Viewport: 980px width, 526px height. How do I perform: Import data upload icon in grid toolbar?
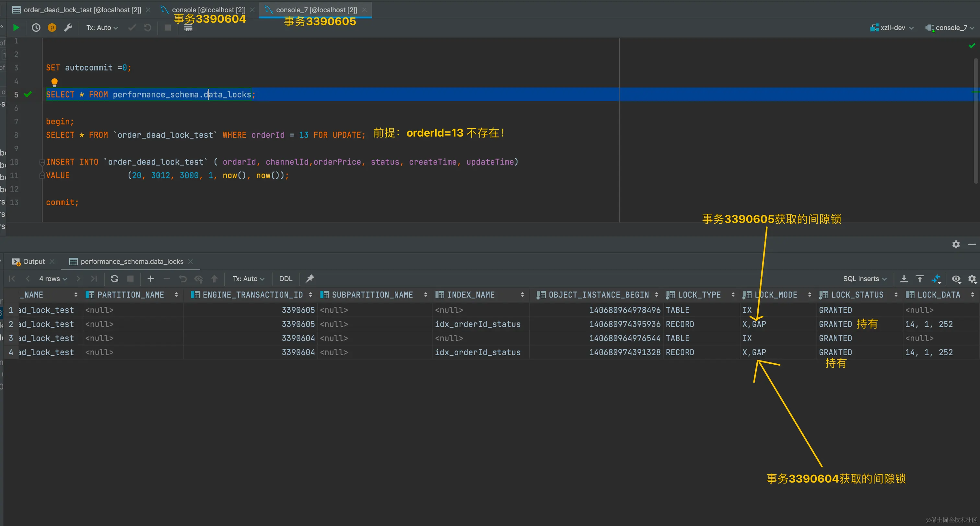click(920, 279)
